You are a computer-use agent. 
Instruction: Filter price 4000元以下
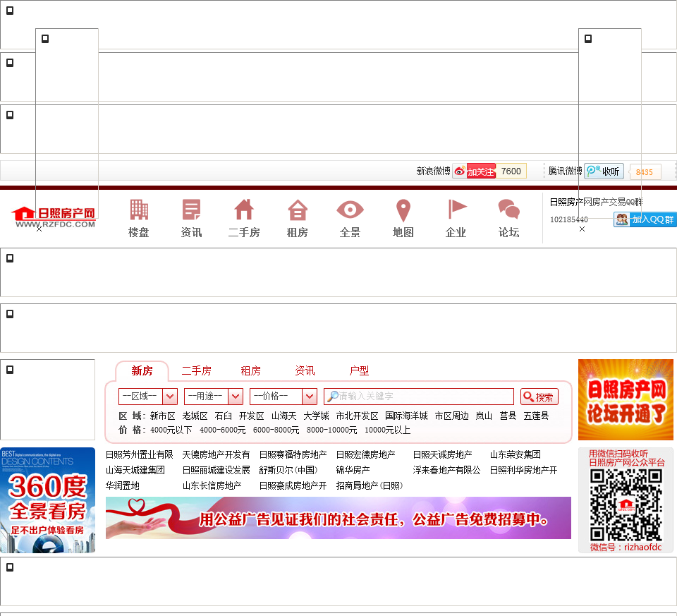(171, 430)
